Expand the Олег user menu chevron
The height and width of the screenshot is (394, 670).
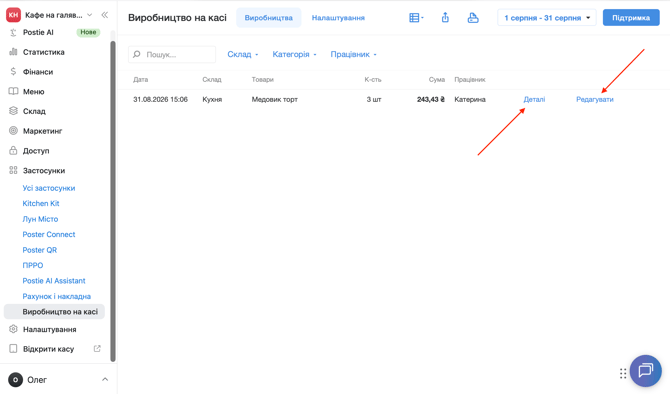[x=105, y=379]
